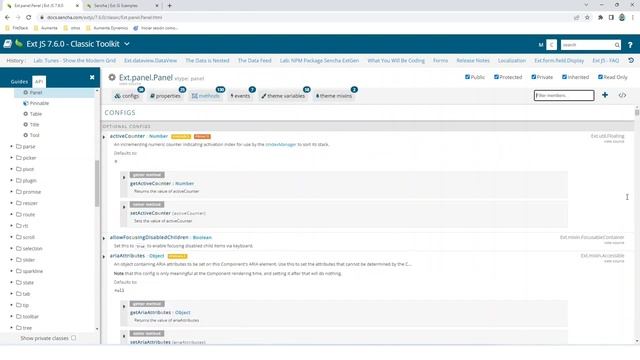Viewport: 640px width, 360px height.
Task: Jump to the properties section
Action: 165,96
